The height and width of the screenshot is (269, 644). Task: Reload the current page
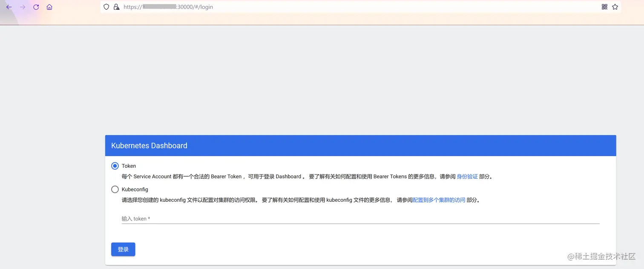(36, 7)
